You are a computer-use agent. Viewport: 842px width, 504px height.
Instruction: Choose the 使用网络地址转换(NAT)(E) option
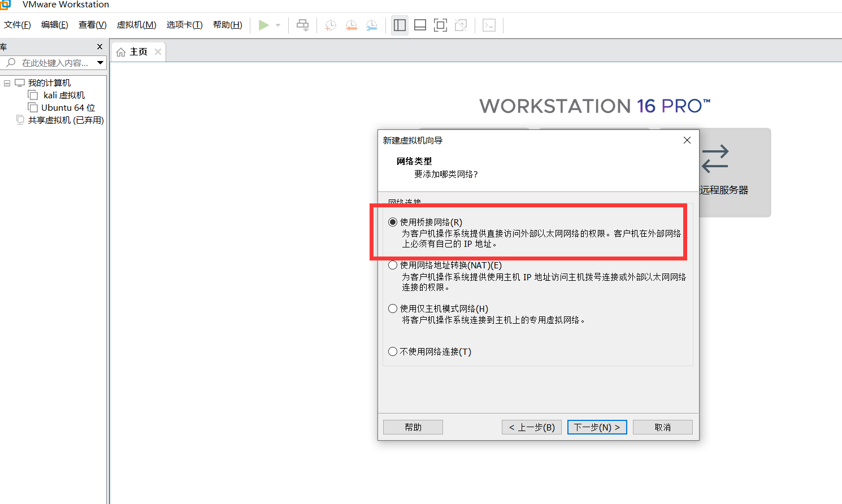pyautogui.click(x=393, y=265)
